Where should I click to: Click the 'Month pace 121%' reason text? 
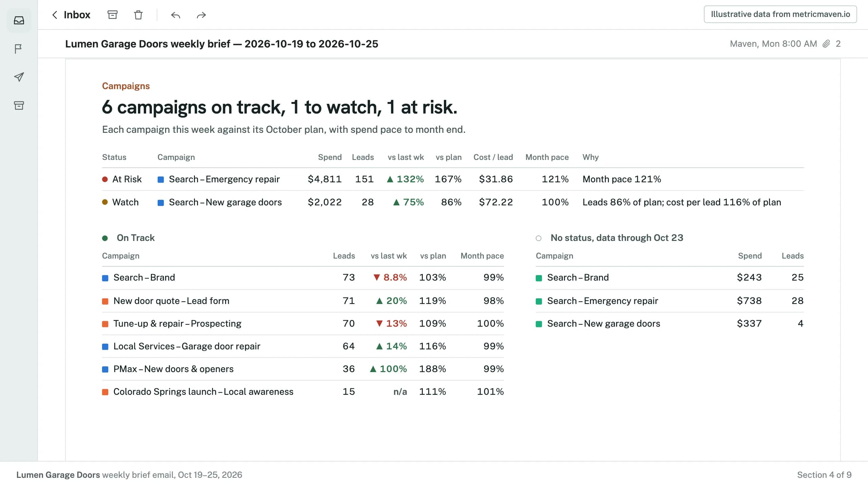(622, 179)
